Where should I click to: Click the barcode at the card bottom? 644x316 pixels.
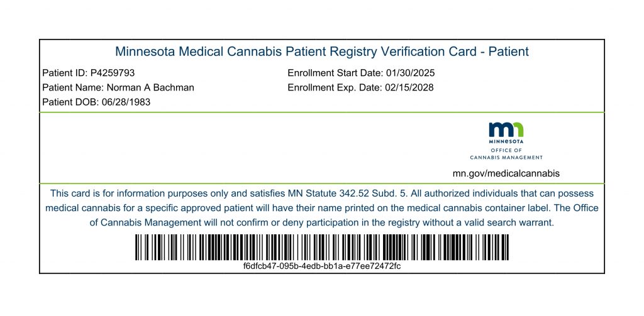coord(322,247)
